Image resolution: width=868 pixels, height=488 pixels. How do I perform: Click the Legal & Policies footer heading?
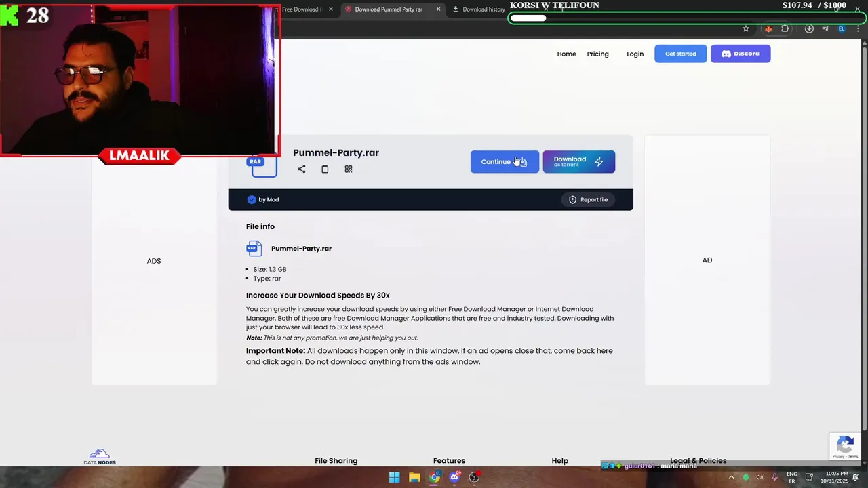pyautogui.click(x=698, y=461)
